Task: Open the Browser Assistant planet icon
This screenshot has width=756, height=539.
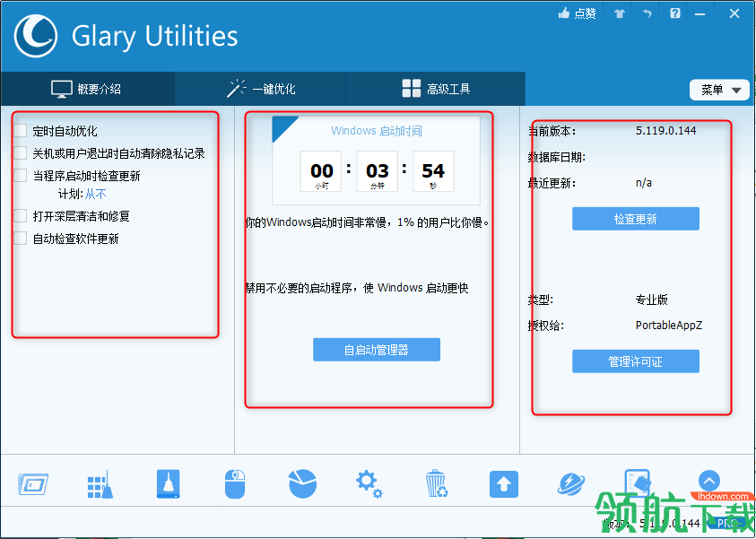Action: (x=571, y=484)
